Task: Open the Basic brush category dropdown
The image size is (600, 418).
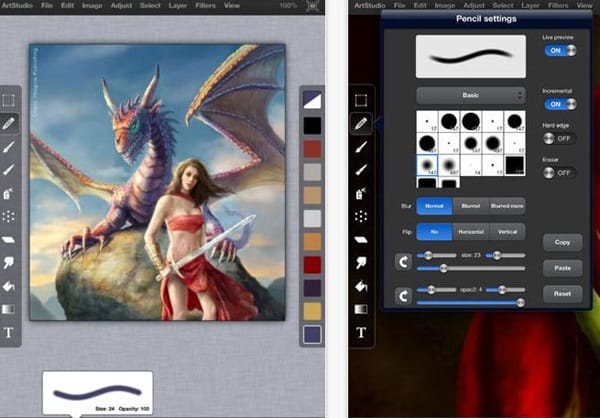Action: click(x=471, y=96)
